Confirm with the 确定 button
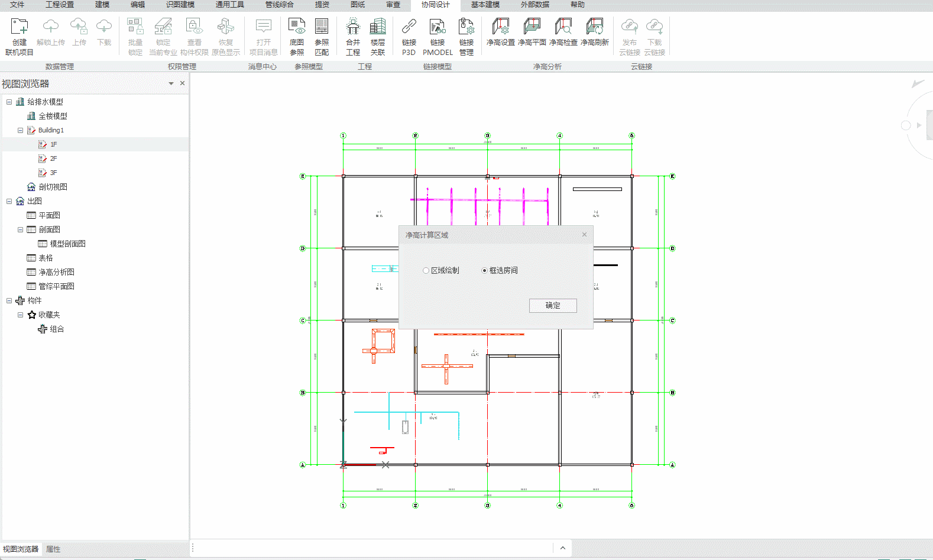Screen dimensions: 933x560 point(553,305)
